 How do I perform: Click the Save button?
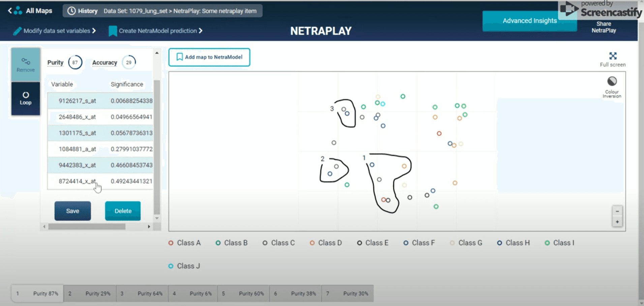72,211
